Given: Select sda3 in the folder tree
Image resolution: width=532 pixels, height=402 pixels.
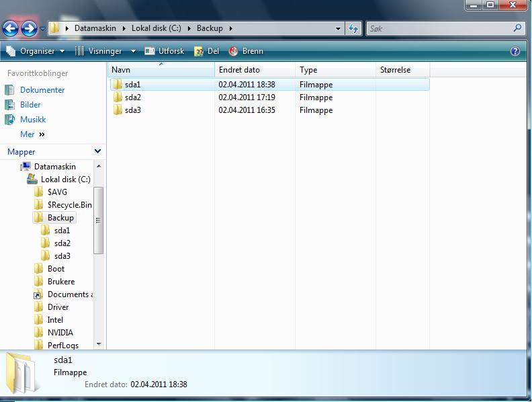Looking at the screenshot, I should point(62,256).
